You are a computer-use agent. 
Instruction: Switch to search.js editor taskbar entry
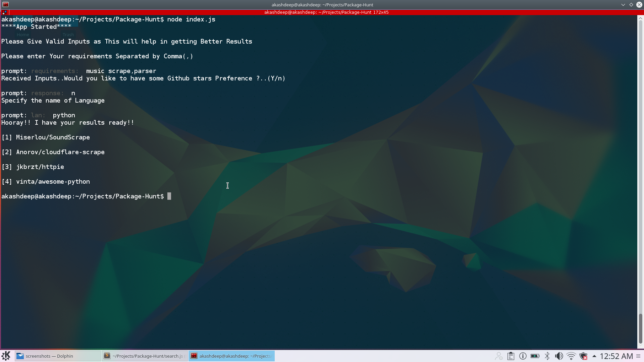tap(145, 356)
